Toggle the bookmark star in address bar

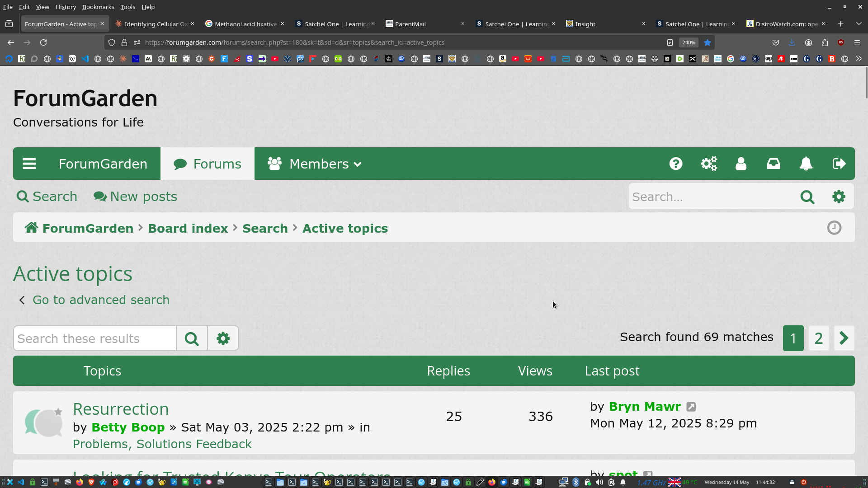tap(708, 42)
